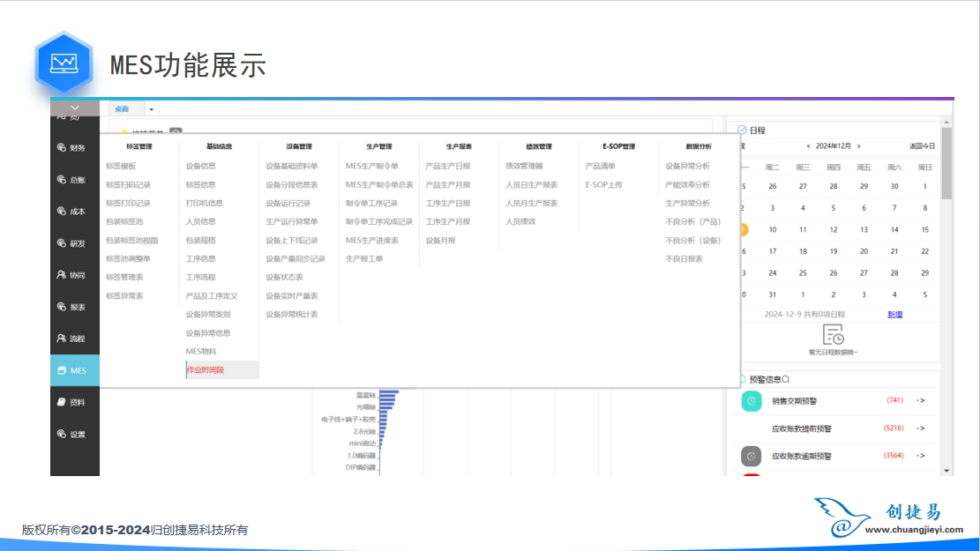The height and width of the screenshot is (551, 980).
Task: Click the green 销售交期预警 clock icon
Action: point(751,401)
